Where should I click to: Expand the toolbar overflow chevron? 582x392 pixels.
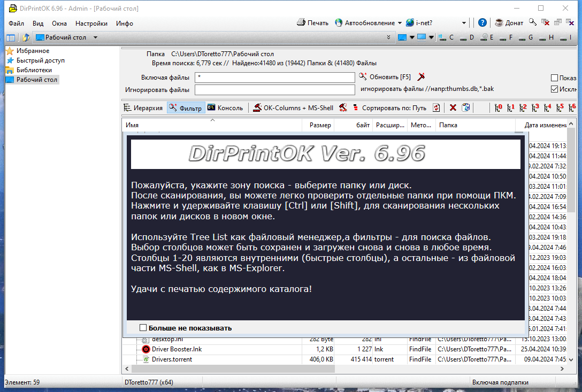(x=388, y=37)
